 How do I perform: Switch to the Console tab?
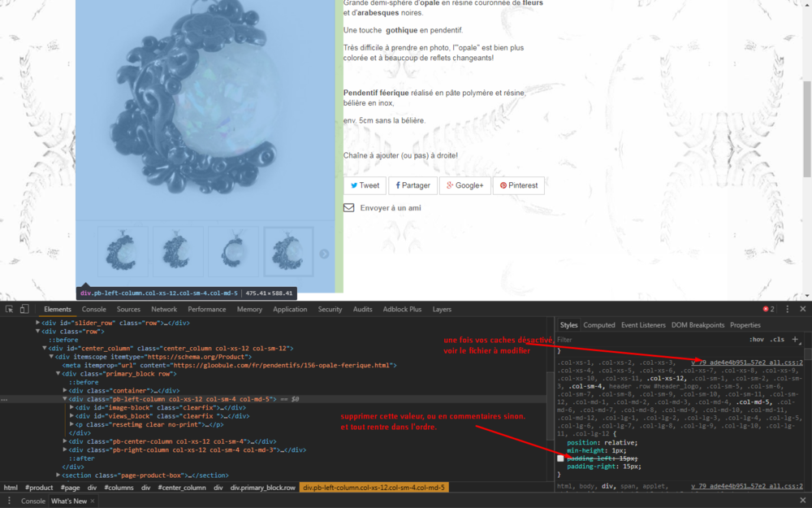(93, 309)
